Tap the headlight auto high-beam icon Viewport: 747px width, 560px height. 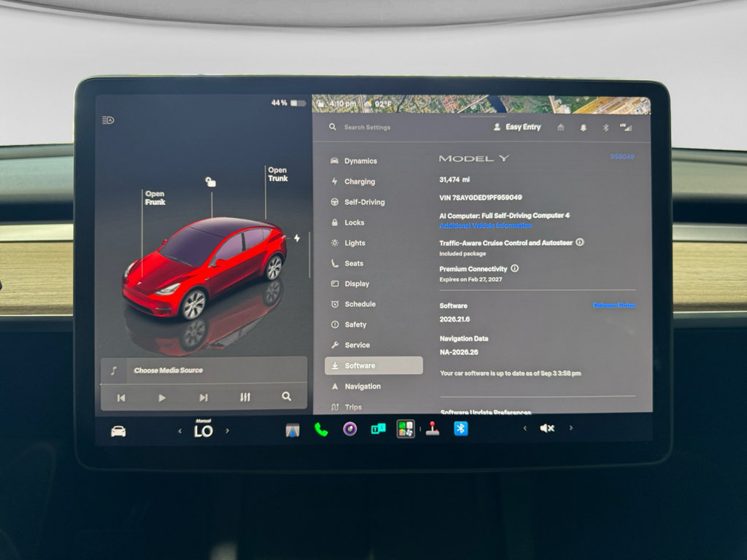point(108,120)
